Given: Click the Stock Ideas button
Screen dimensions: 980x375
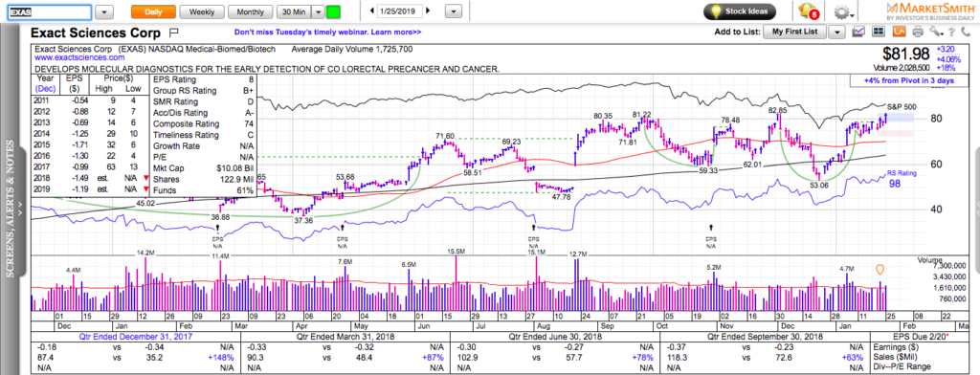Looking at the screenshot, I should [x=740, y=11].
